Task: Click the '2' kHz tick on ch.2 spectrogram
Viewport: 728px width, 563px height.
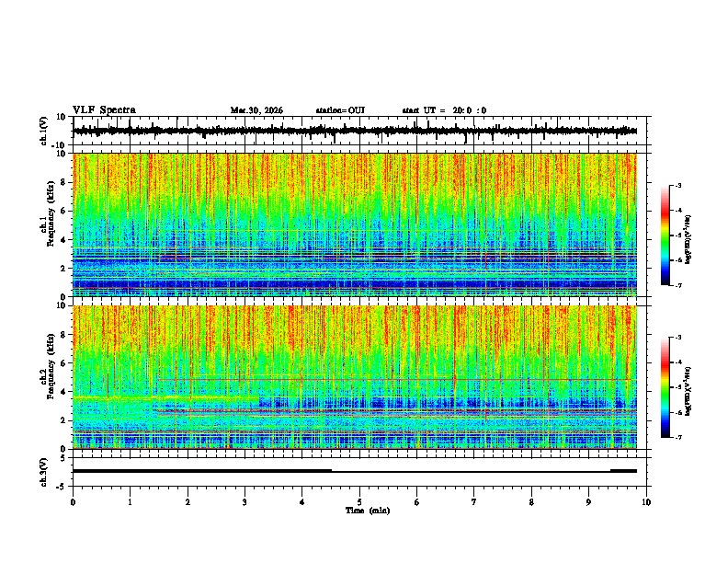Action: click(x=63, y=420)
